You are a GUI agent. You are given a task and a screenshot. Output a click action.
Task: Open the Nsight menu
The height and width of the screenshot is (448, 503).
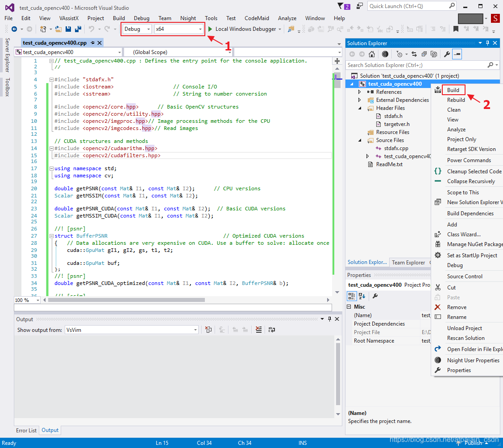188,18
